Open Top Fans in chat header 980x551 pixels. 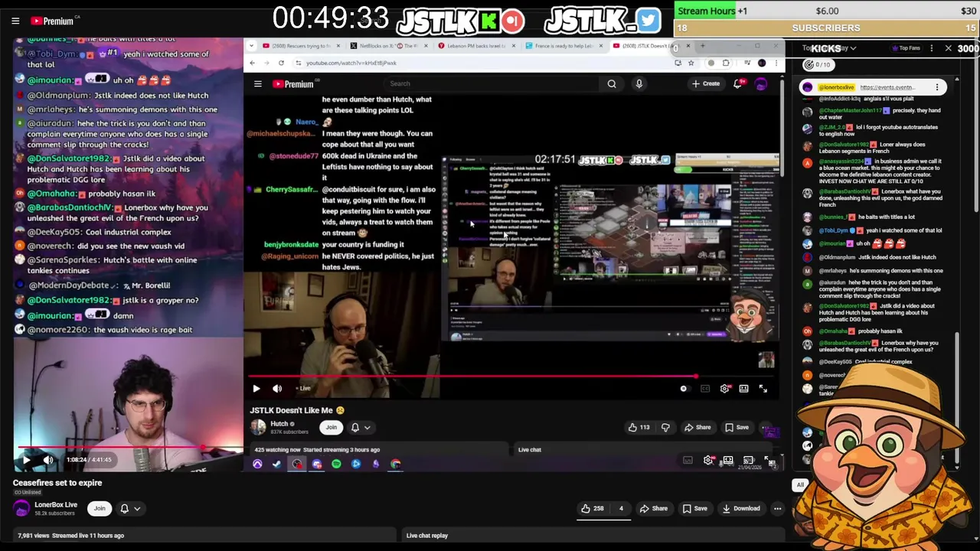click(906, 48)
